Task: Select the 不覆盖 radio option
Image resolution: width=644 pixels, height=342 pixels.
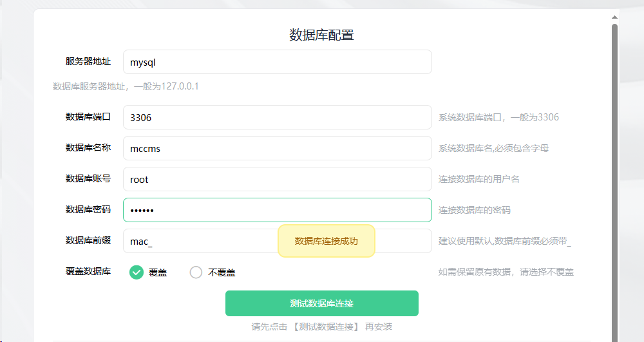Action: point(196,272)
